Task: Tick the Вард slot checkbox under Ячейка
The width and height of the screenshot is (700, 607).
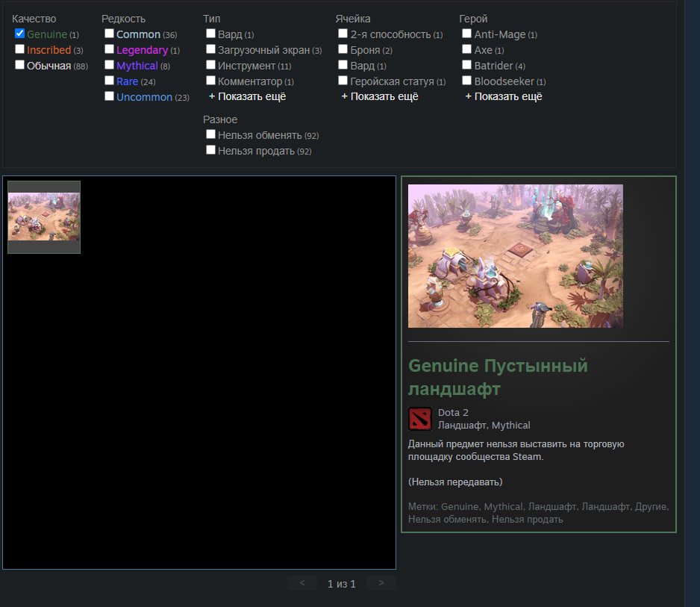Action: point(343,65)
